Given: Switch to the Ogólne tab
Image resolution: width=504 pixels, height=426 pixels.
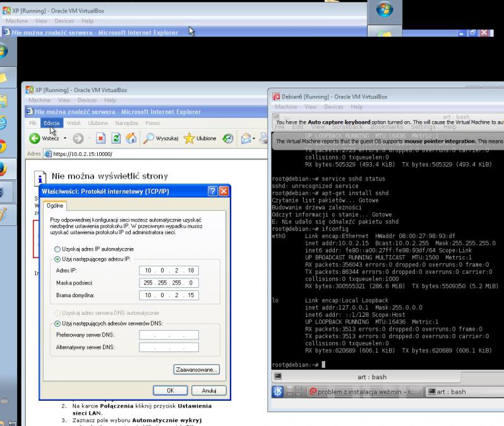Looking at the screenshot, I should 55,205.
